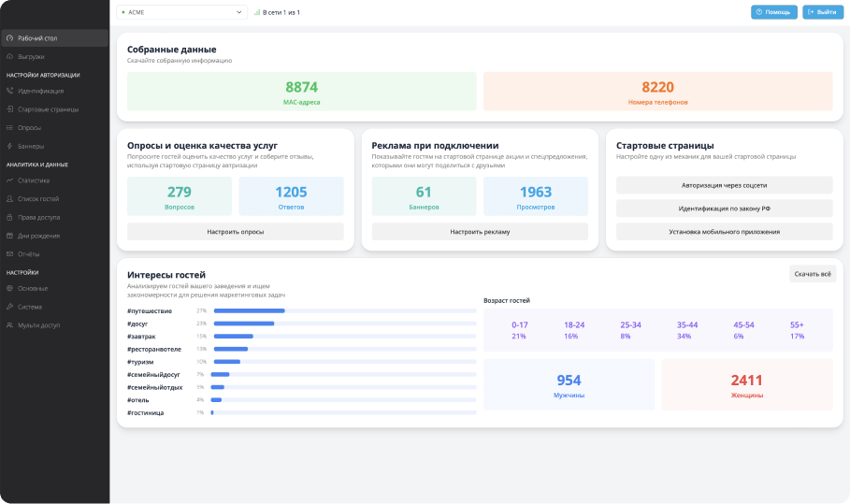Click the phone icon beside Идентификация
Viewport: 850px width, 504px height.
pos(9,91)
